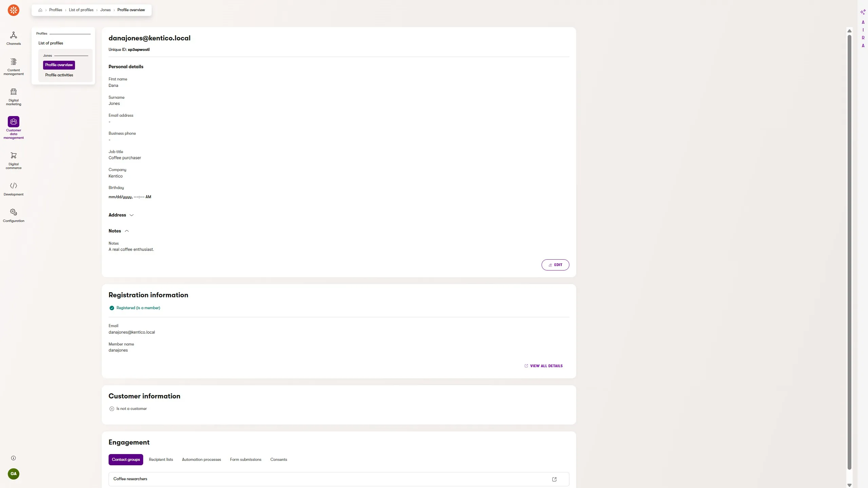Screen dimensions: 868x488
Task: Click the home breadcrumb icon
Action: pos(40,10)
